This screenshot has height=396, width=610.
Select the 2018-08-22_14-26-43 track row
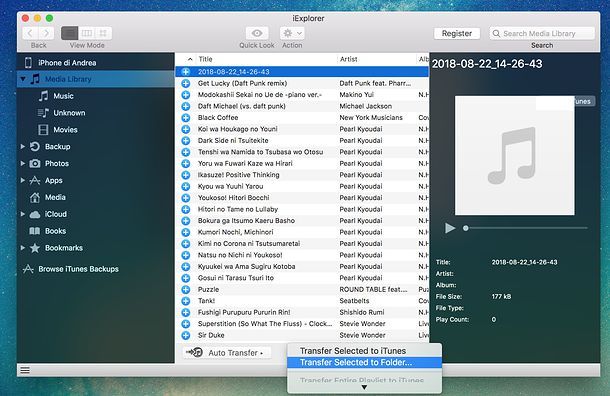(302, 72)
